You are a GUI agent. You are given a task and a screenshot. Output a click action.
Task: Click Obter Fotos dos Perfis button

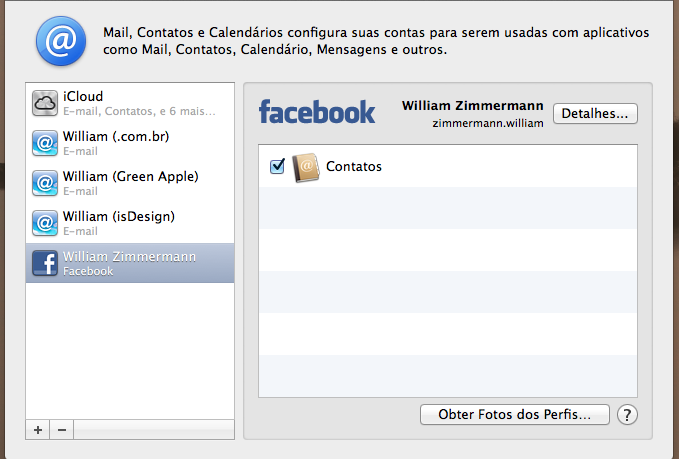point(514,414)
